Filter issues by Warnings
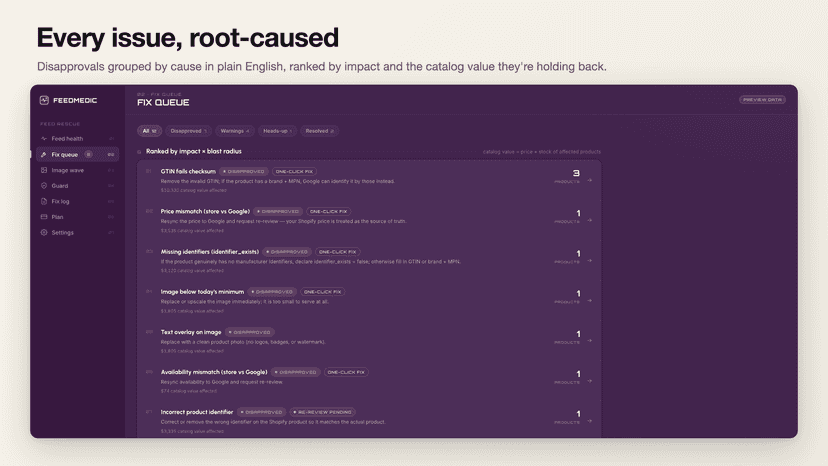828x466 pixels. (x=234, y=131)
